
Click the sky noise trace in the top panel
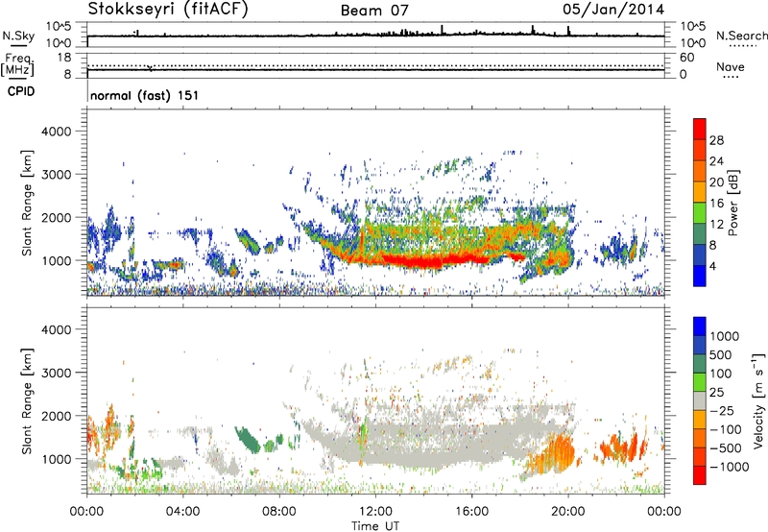pyautogui.click(x=376, y=36)
